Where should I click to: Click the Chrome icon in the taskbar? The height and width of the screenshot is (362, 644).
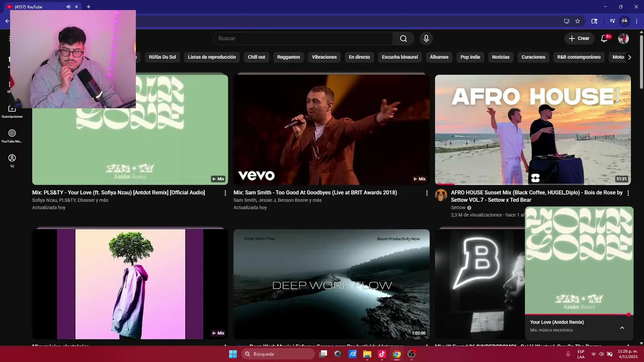[396, 354]
